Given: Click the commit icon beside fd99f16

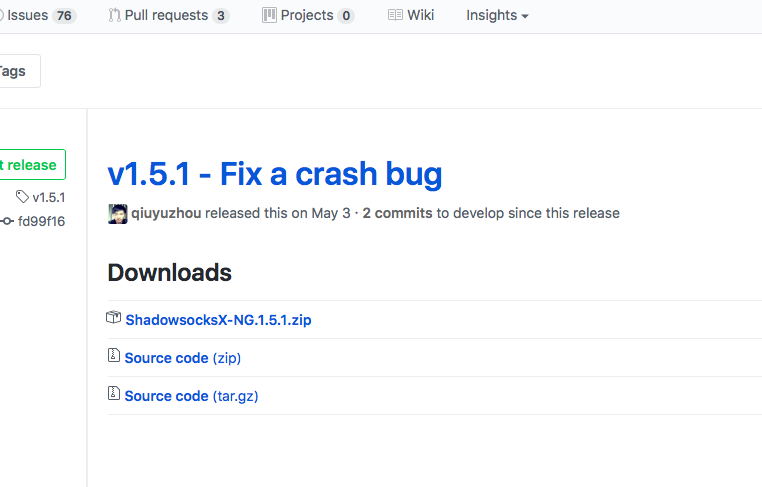Looking at the screenshot, I should (x=7, y=221).
